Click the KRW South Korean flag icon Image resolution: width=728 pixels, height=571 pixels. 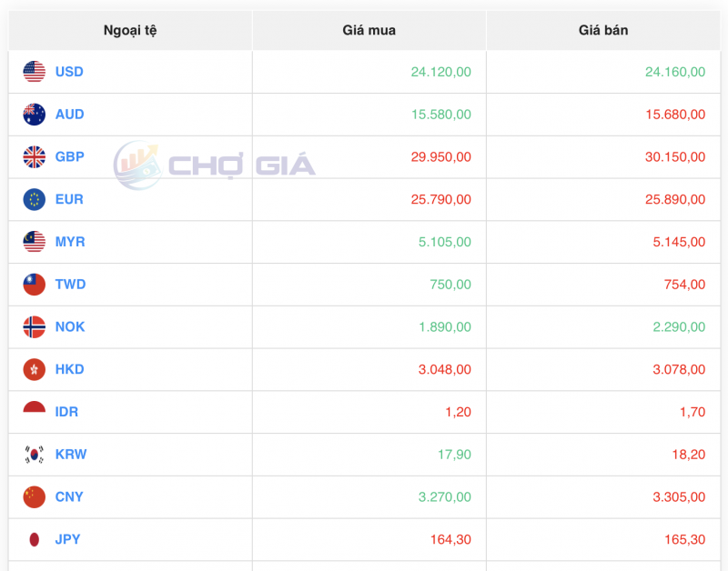(34, 454)
